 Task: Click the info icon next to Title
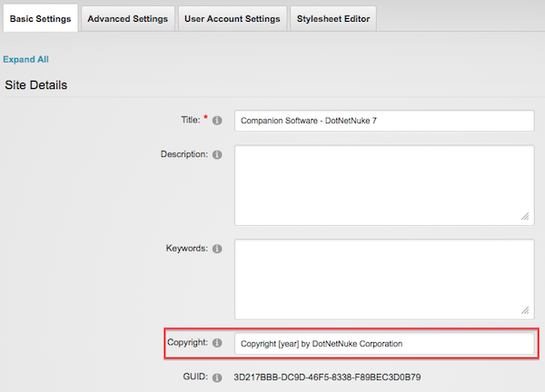pos(217,121)
